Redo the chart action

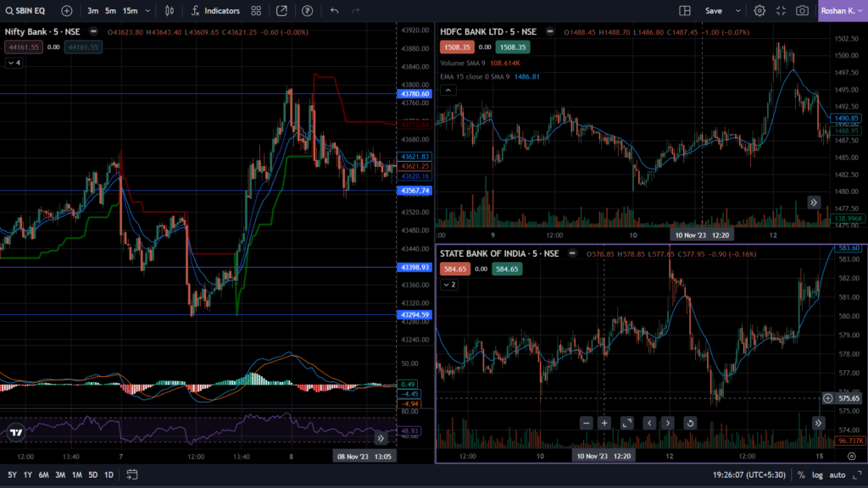[x=355, y=10]
